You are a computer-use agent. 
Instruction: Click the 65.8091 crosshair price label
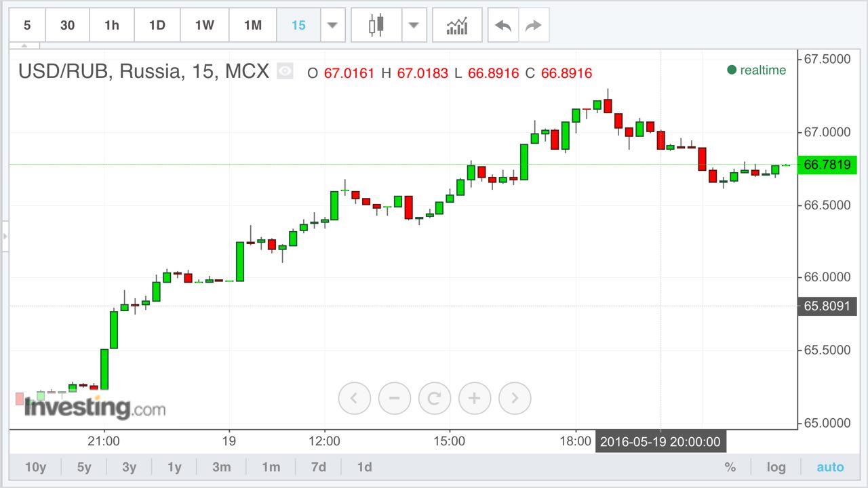tap(827, 306)
